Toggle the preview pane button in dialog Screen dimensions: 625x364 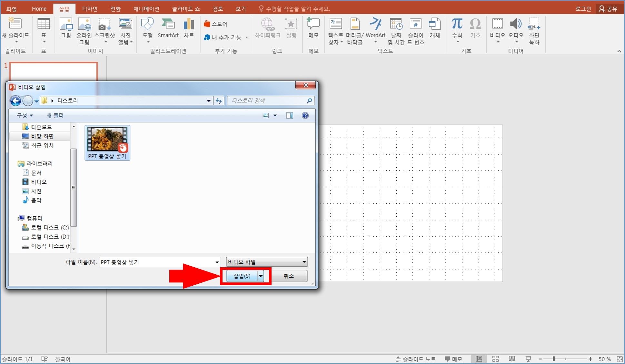point(290,115)
